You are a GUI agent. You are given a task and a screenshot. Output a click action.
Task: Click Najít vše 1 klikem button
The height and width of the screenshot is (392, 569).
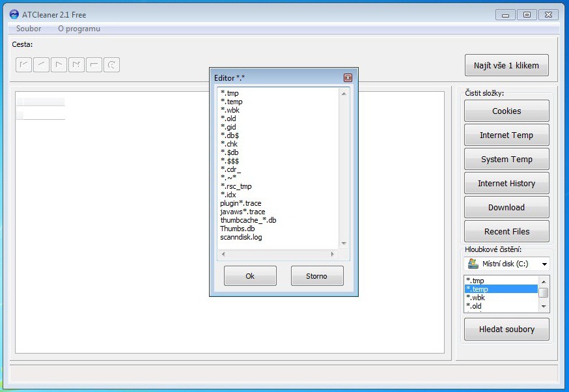[507, 65]
